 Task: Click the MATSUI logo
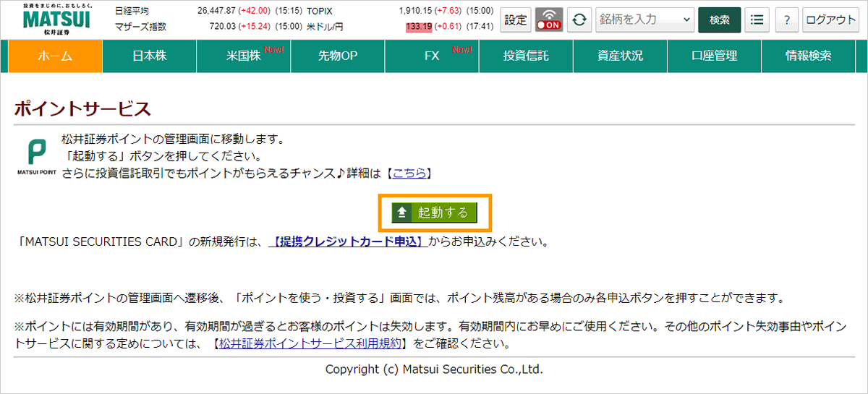(56, 20)
